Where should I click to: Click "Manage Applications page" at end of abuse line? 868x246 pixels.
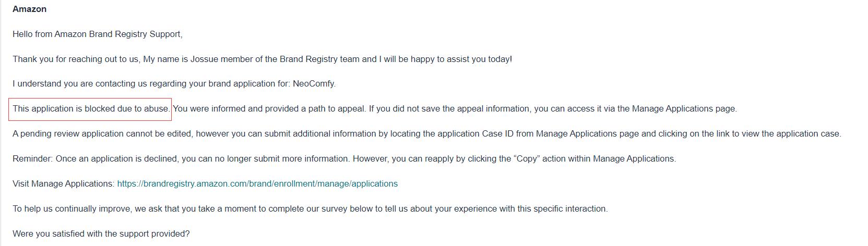[684, 109]
